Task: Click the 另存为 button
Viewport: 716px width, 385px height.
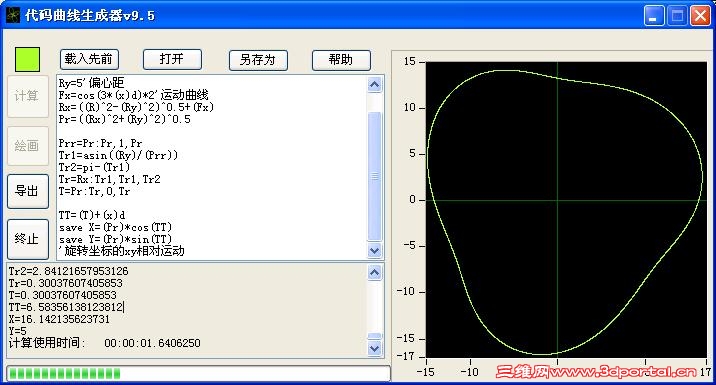Action: click(258, 60)
